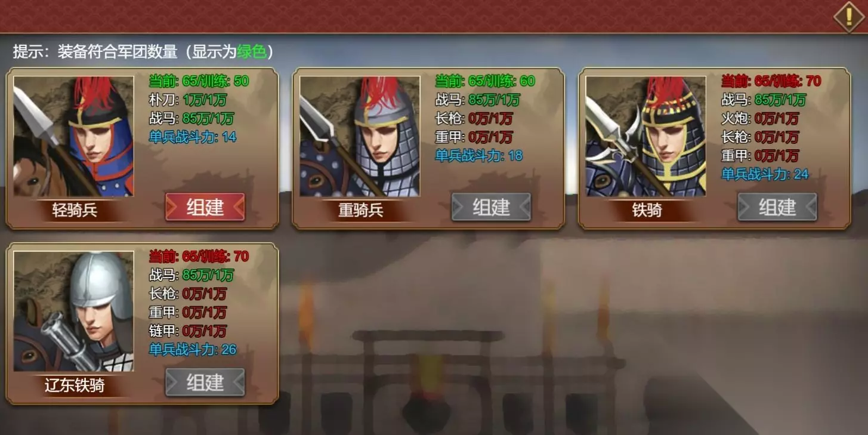Click the 辽东铁骑 name label
868x435 pixels.
[75, 385]
